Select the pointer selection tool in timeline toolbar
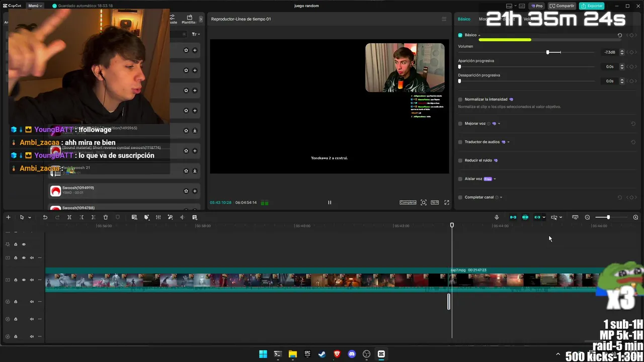The image size is (644, 362). (x=22, y=217)
